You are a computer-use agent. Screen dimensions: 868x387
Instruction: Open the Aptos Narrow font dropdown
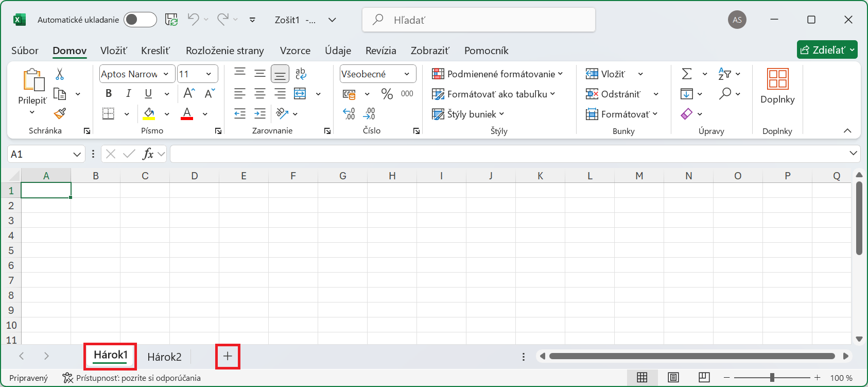tap(166, 74)
